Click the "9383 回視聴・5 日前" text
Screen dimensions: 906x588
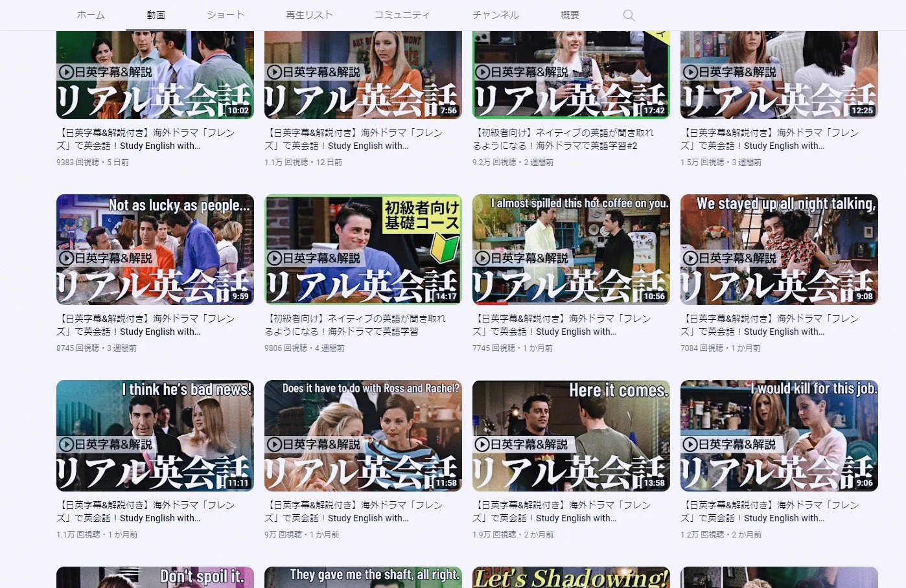[93, 163]
